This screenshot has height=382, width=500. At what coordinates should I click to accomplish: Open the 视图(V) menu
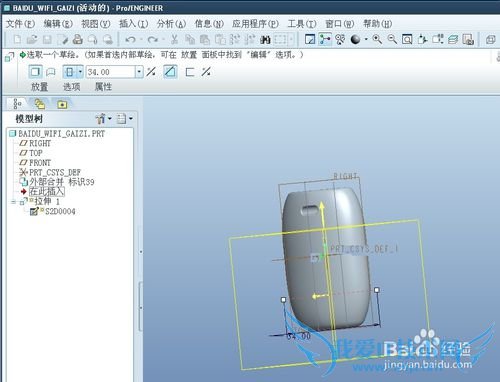pyautogui.click(x=96, y=24)
